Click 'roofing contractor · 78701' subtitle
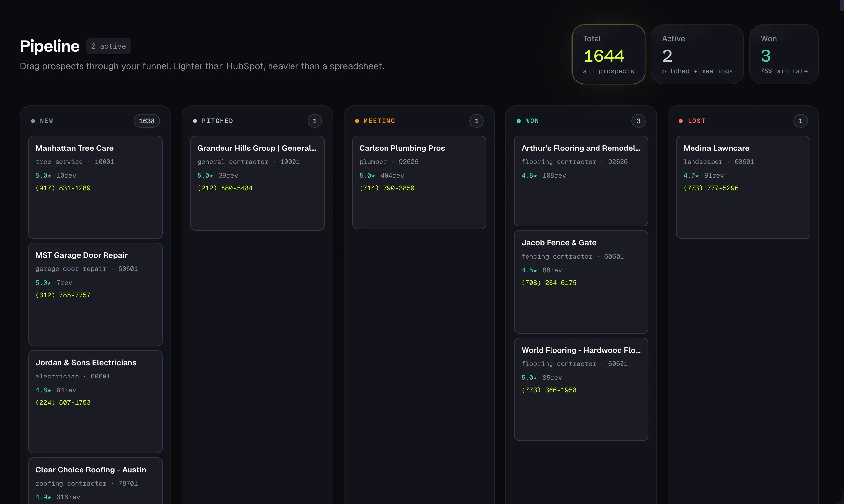Screen dimensions: 844x504 point(87,484)
